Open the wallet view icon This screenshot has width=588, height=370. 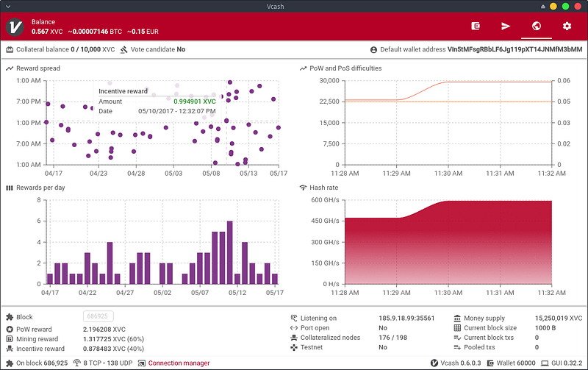click(x=476, y=26)
